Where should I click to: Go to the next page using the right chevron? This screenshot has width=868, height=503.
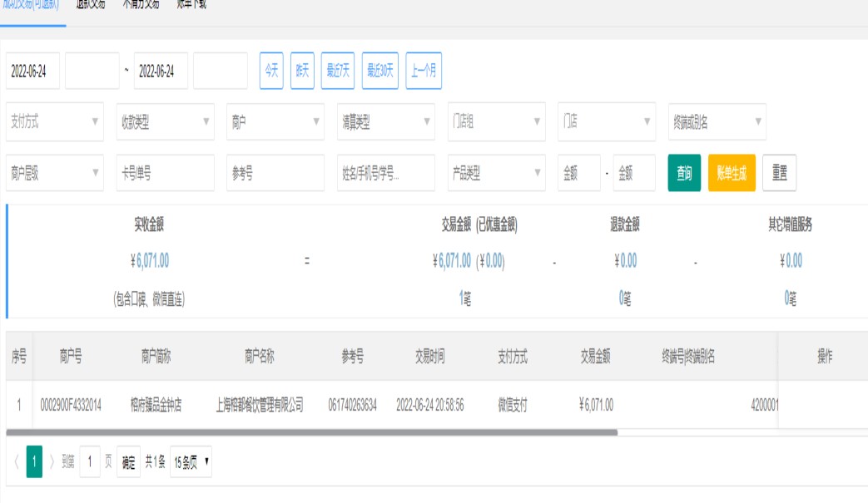tap(52, 461)
